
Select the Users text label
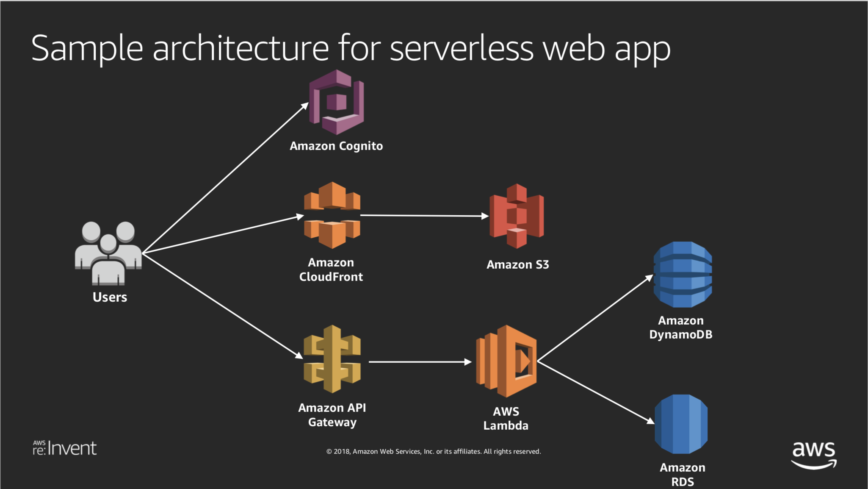[110, 297]
